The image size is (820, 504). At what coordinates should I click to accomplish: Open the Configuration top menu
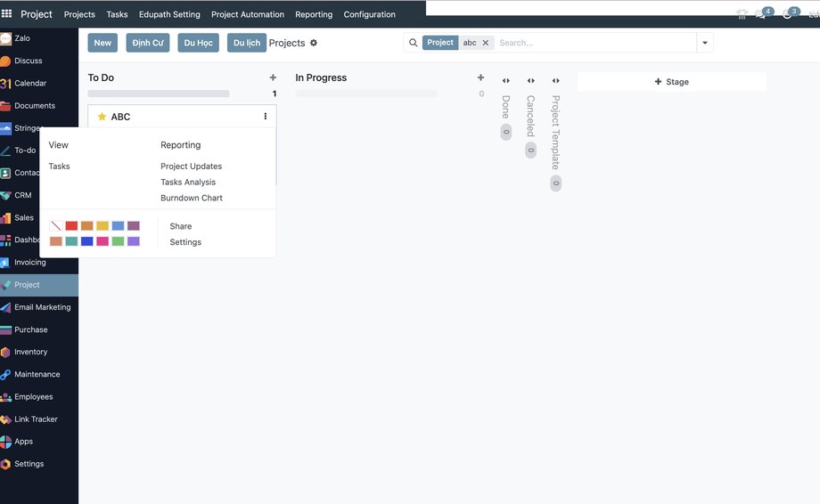click(369, 14)
